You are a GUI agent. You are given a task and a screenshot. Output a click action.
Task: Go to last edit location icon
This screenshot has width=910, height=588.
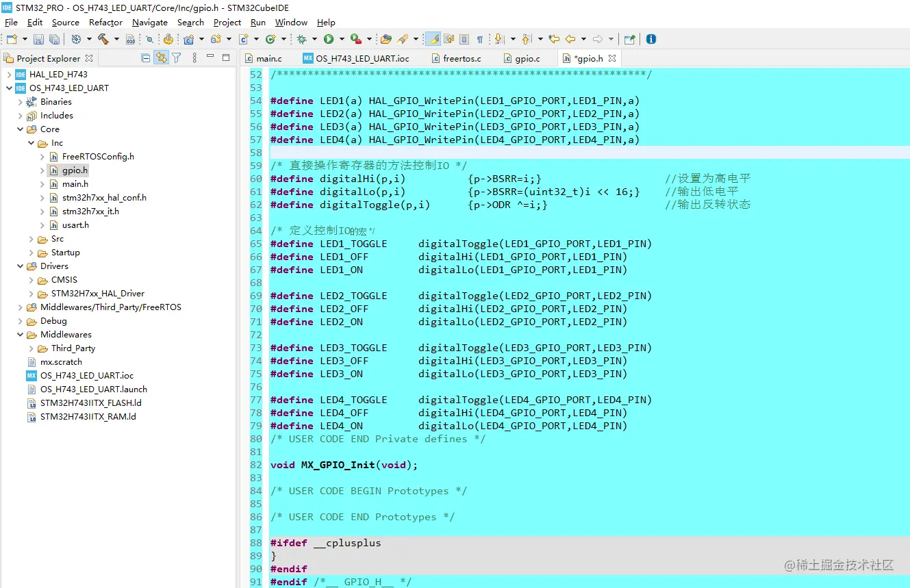(554, 39)
